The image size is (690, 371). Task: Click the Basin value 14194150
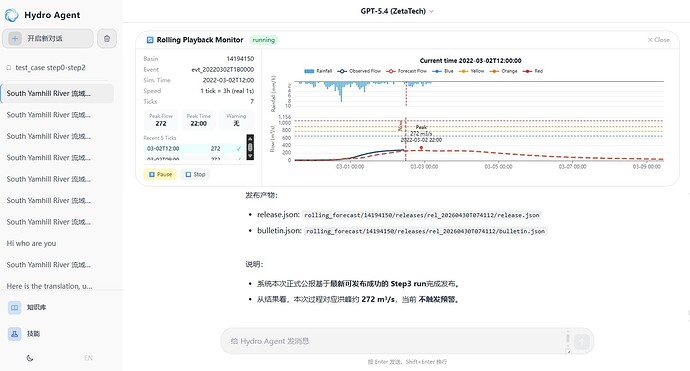240,59
